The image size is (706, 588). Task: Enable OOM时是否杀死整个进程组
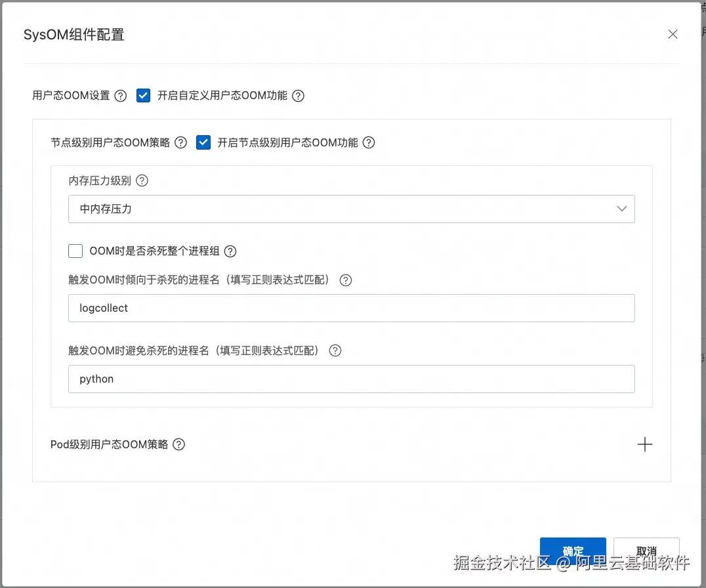pos(75,251)
